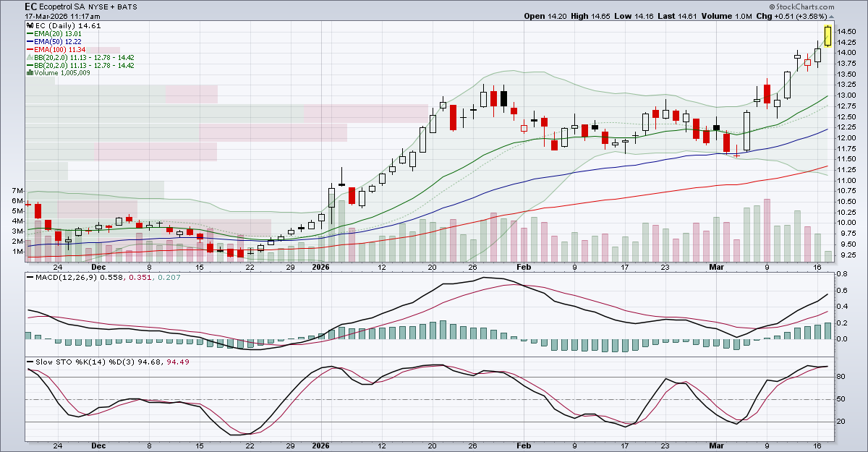Click the yellow-highlighted latest candlestick
The height and width of the screenshot is (452, 868).
(828, 35)
